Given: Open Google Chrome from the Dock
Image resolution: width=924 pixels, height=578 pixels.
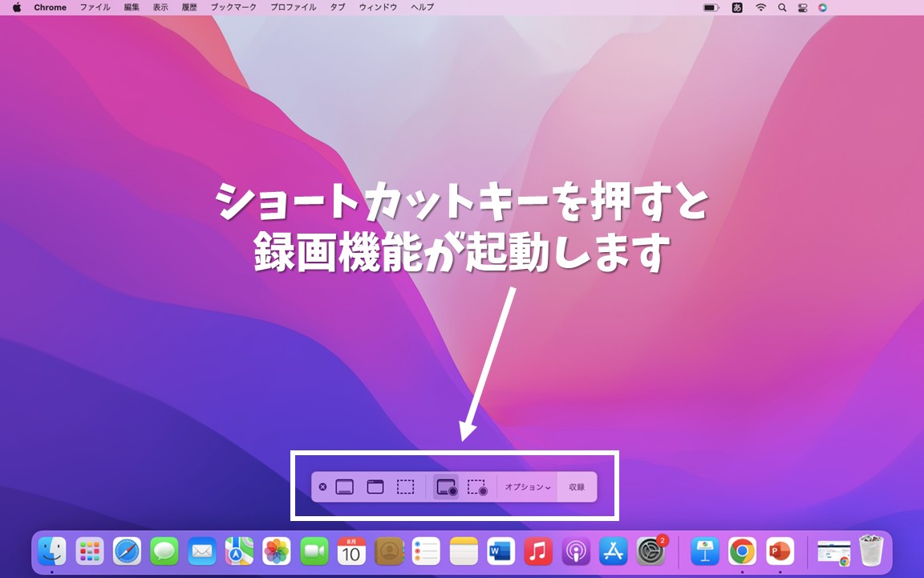Looking at the screenshot, I should (742, 552).
